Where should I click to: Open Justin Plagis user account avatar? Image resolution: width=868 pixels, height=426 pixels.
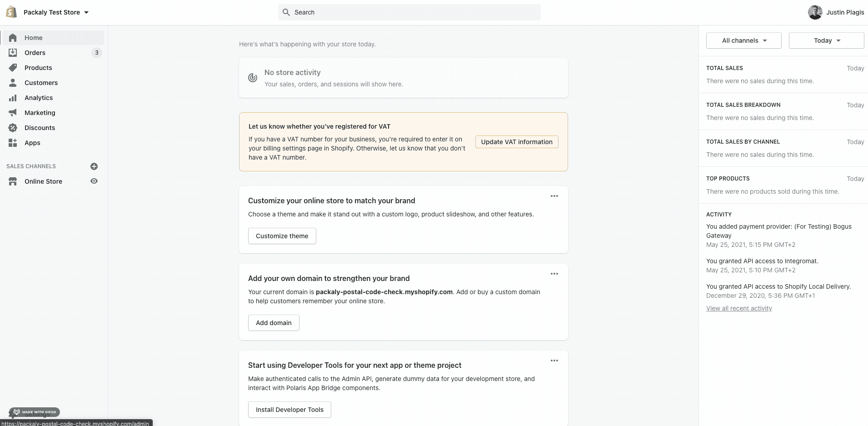[x=815, y=12]
